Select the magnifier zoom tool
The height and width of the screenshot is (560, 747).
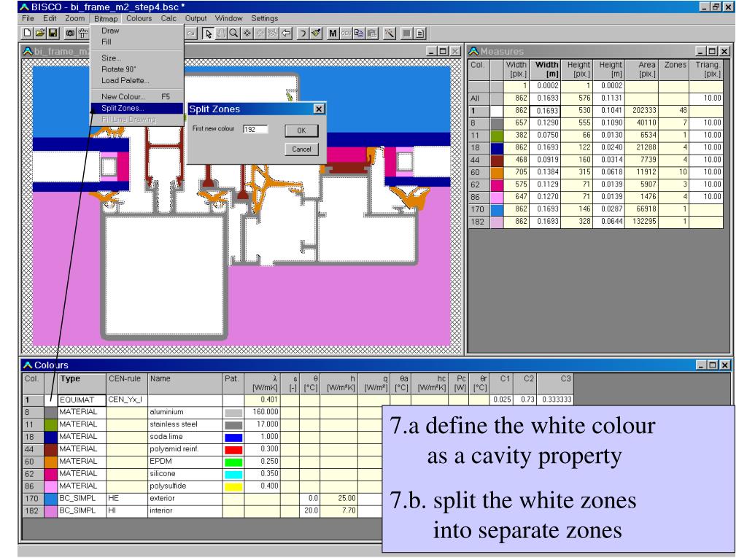(x=233, y=34)
